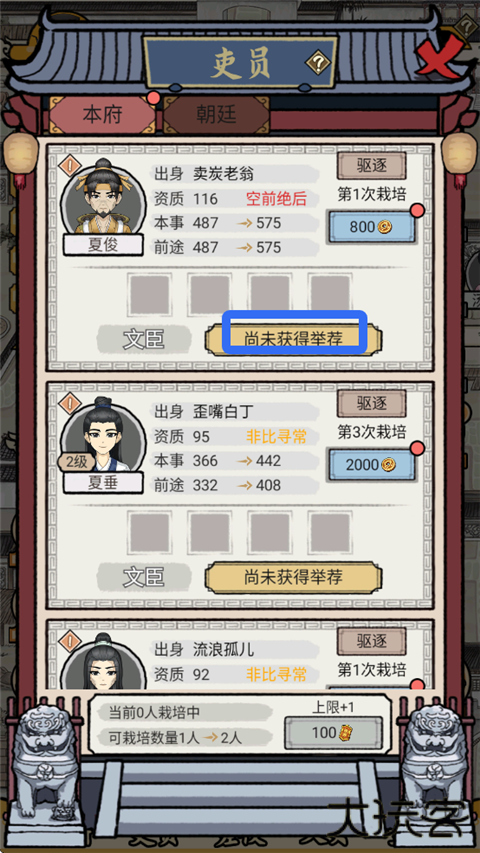This screenshot has width=480, height=853.
Task: Tap 夏俊's 尚未获得举荐 button
Action: (293, 339)
